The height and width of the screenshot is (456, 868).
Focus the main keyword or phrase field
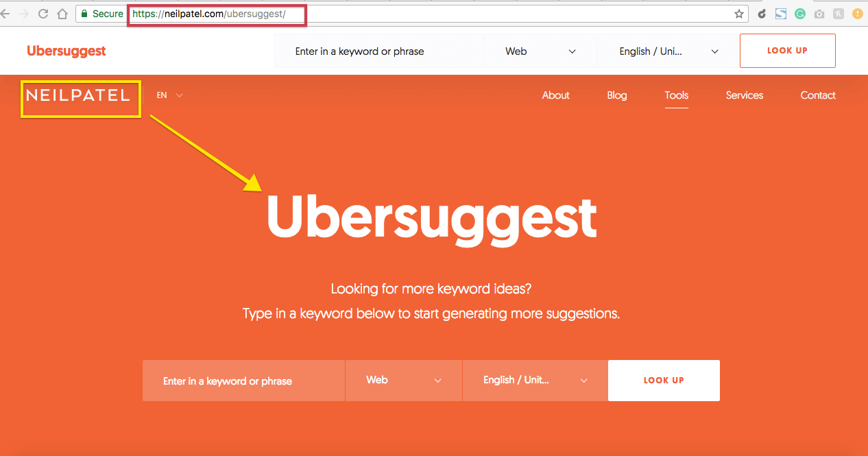(243, 381)
